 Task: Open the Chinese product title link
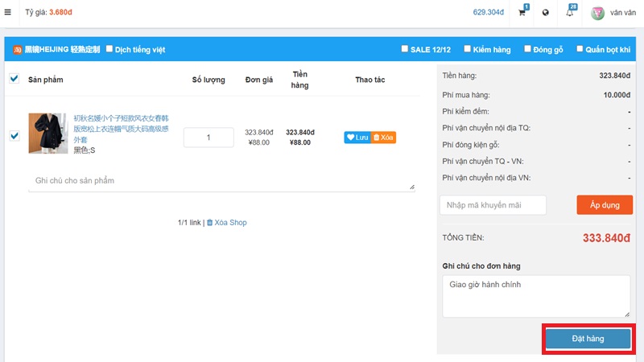pos(121,128)
